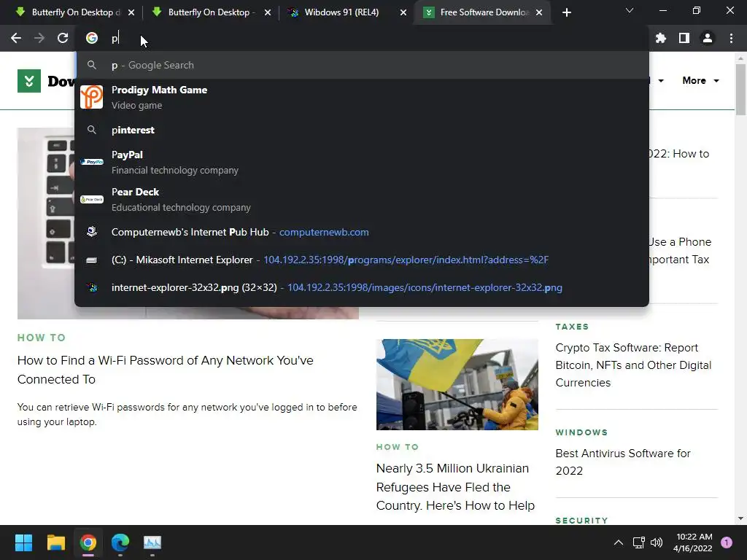
Task: Click the PayPal logo icon
Action: (x=91, y=162)
